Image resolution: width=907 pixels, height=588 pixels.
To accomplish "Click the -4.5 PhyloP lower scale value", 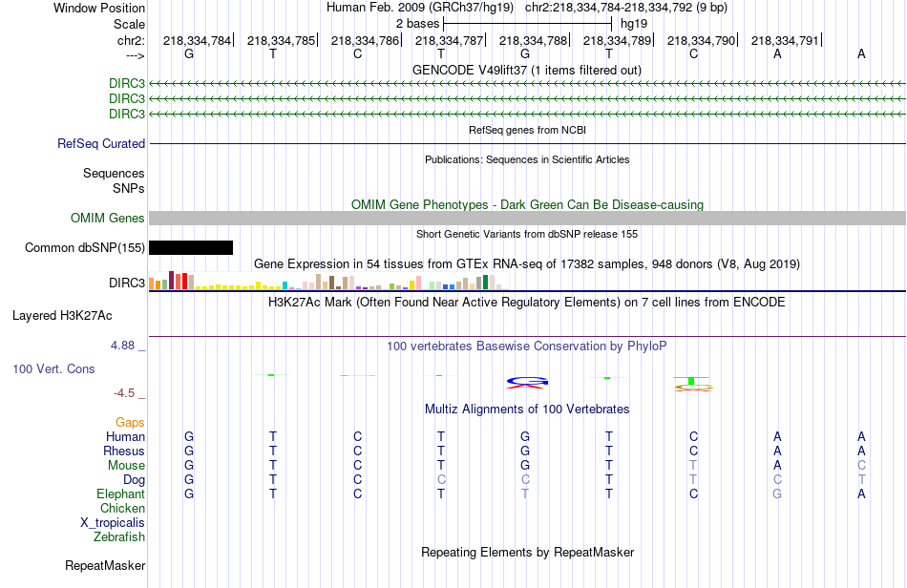I will 124,393.
